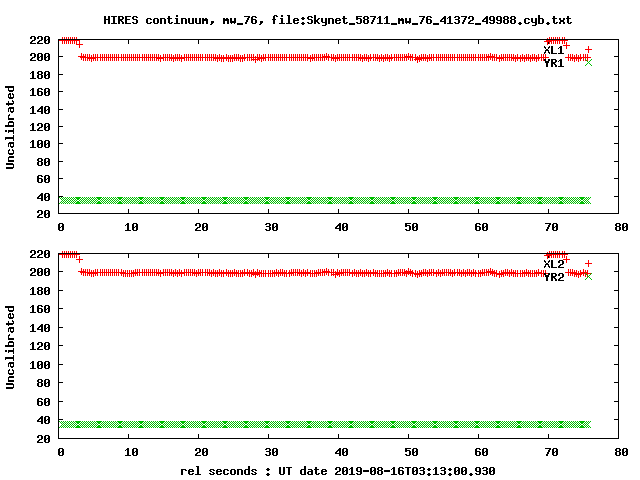
Task: Click the plot title mentioning Skynet_58711 file
Action: (338, 20)
